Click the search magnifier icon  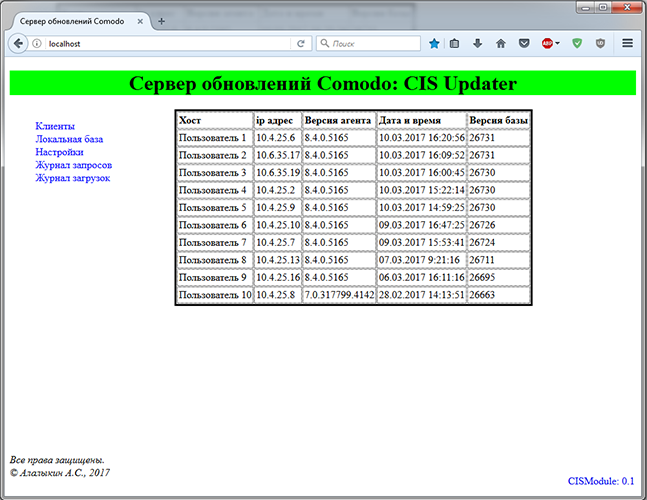pyautogui.click(x=325, y=43)
